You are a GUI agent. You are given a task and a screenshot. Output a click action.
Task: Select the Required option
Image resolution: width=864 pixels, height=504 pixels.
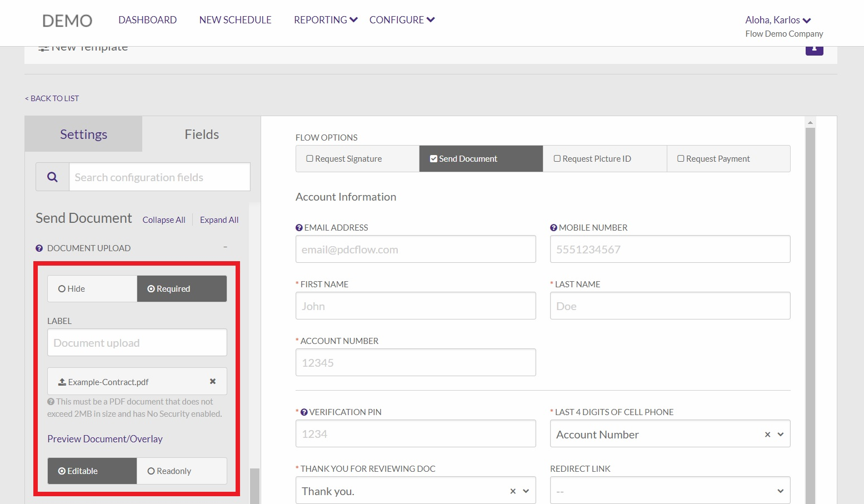(x=182, y=289)
